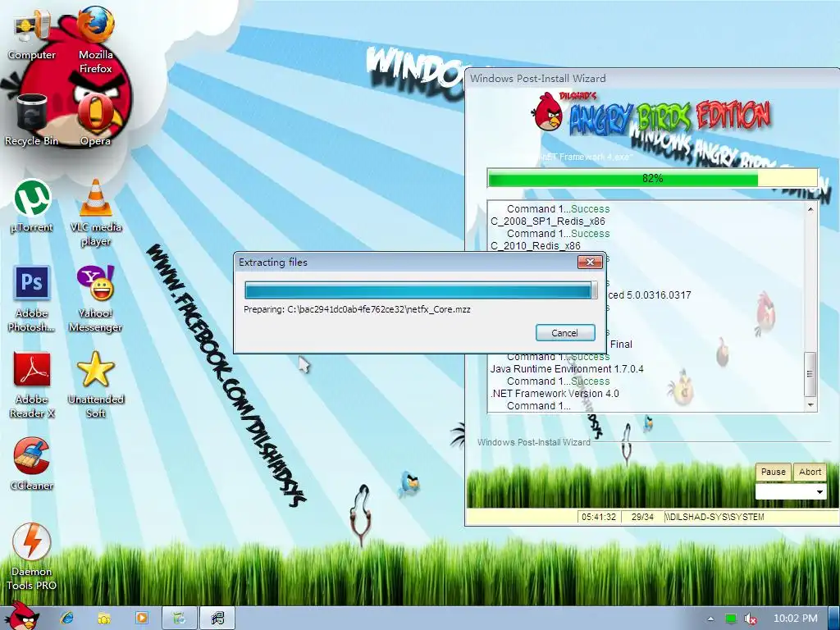Screen dimensions: 840x630
Task: Click the green tray status icon
Action: 731,619
